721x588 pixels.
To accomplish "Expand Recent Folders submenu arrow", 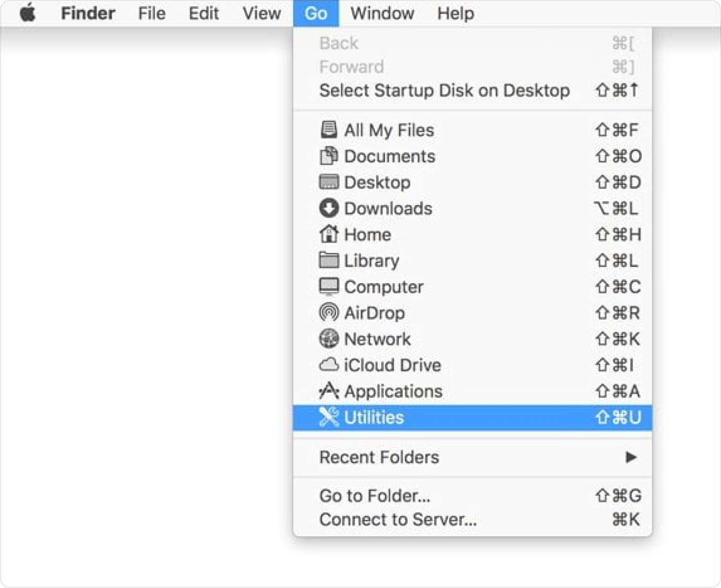I will [631, 457].
